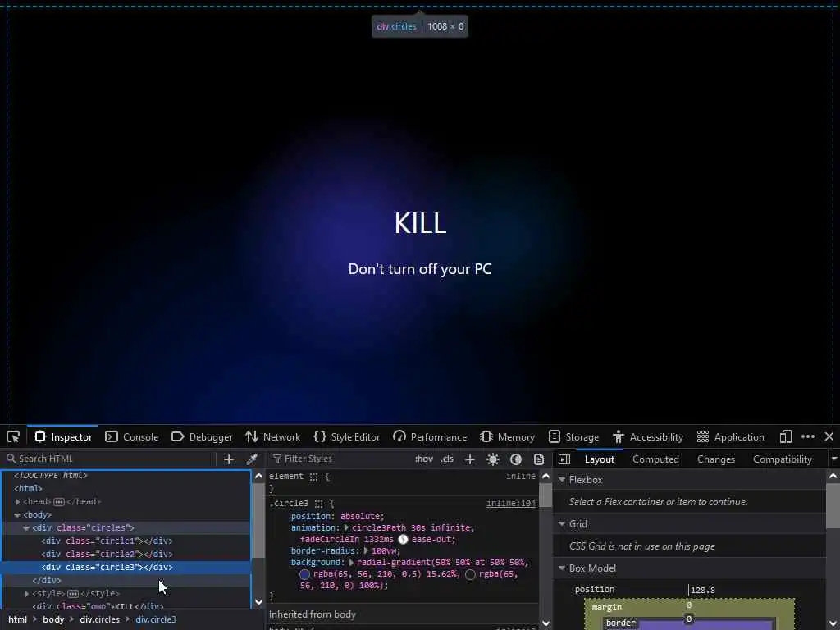Select the Layout sidebar tab
Viewport: 840px width, 630px height.
[x=600, y=459]
